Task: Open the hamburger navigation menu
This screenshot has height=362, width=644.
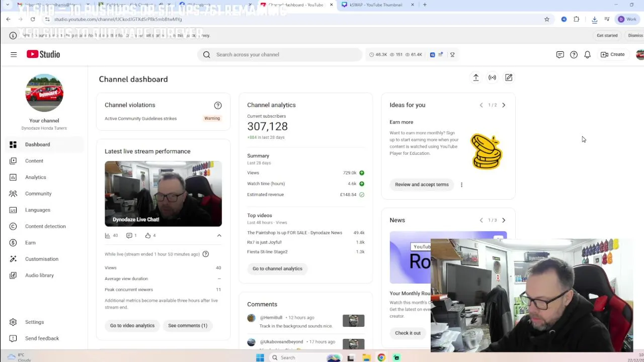Action: point(14,54)
